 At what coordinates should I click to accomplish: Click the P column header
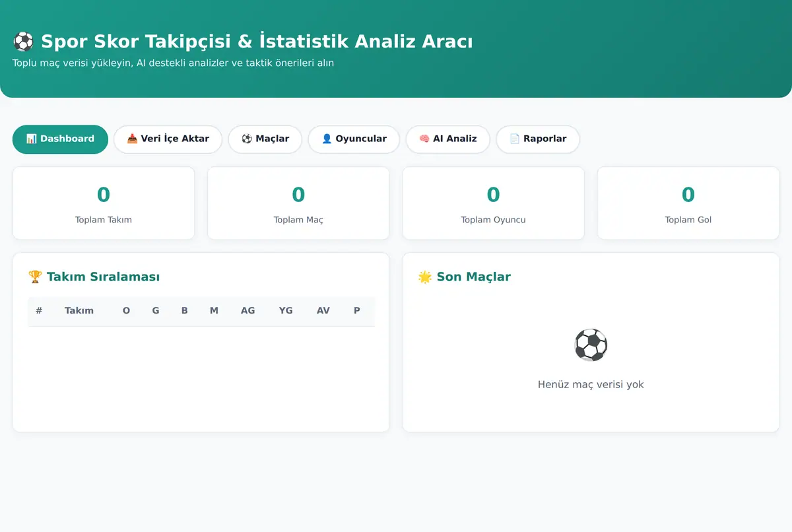(x=357, y=310)
